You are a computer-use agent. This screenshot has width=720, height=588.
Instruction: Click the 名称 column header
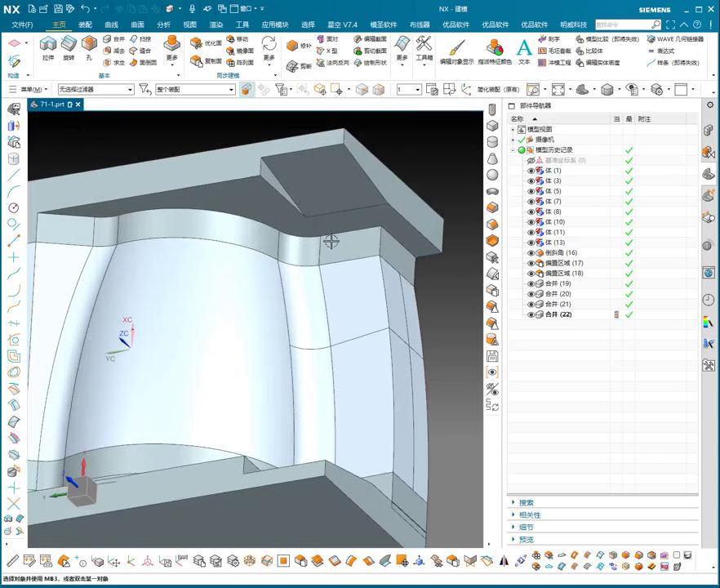518,119
